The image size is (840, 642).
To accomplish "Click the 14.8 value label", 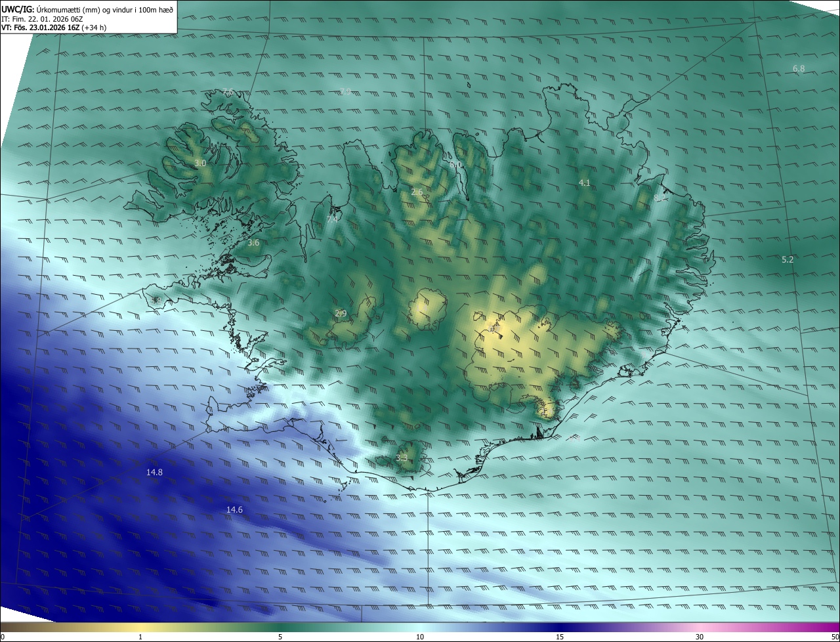I will point(155,472).
